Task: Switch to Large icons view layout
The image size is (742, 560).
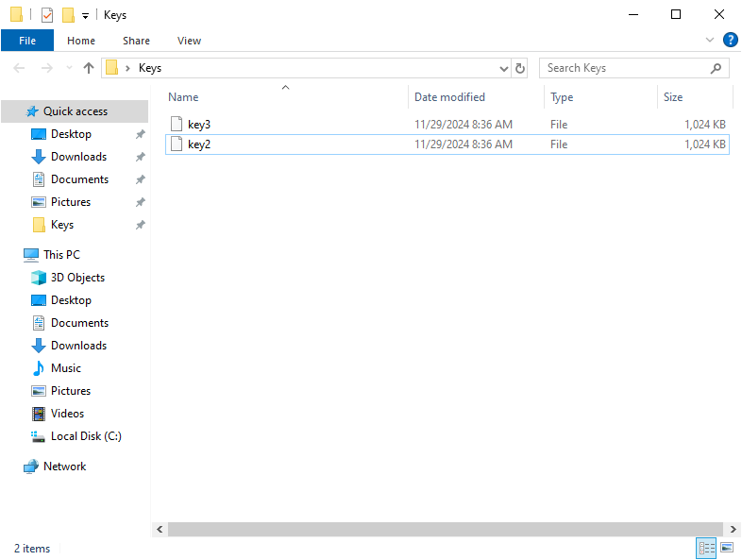Action: (x=727, y=548)
